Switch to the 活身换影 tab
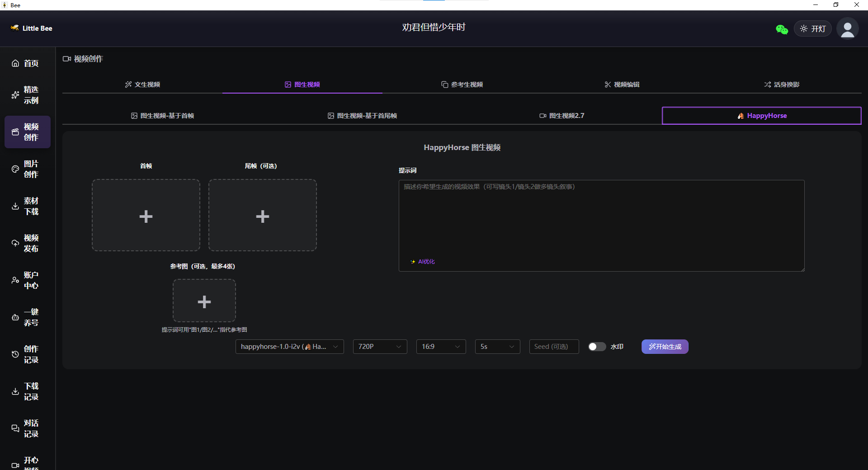Viewport: 868px width, 470px height. (782, 85)
